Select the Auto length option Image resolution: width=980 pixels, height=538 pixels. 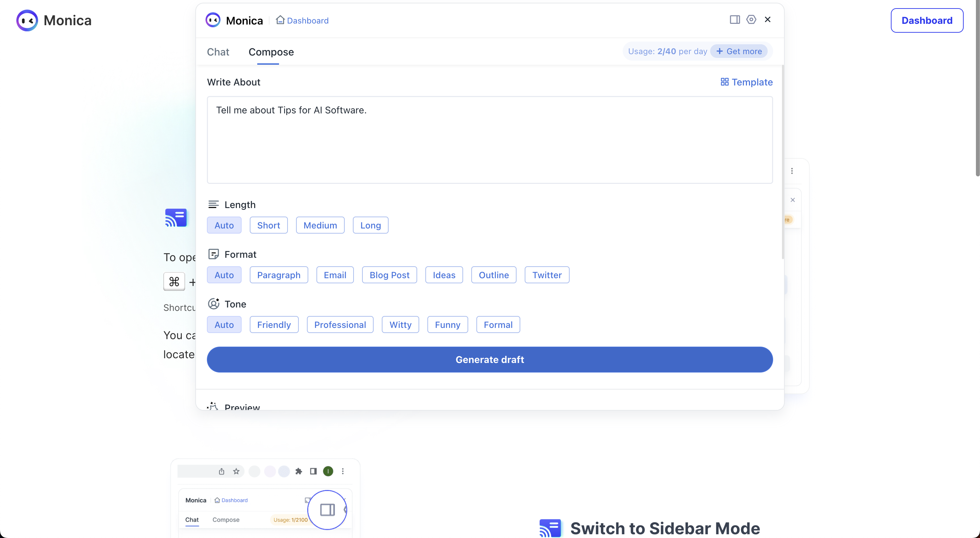point(224,225)
